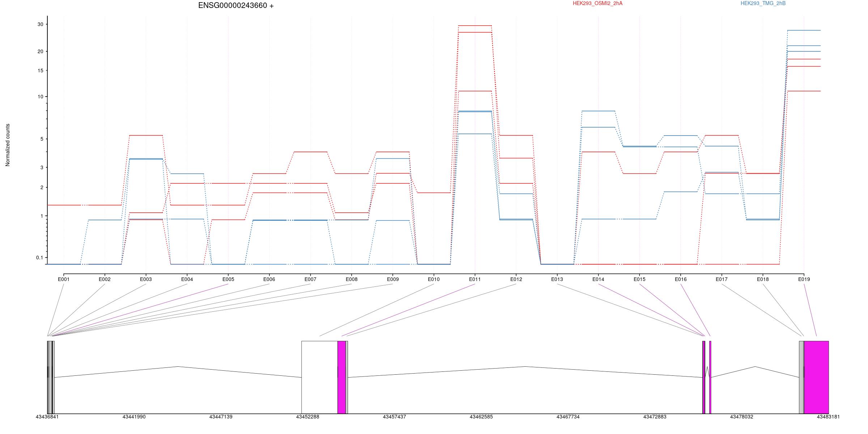This screenshot has width=868, height=434.
Task: Click exon label E014
Action: point(598,279)
